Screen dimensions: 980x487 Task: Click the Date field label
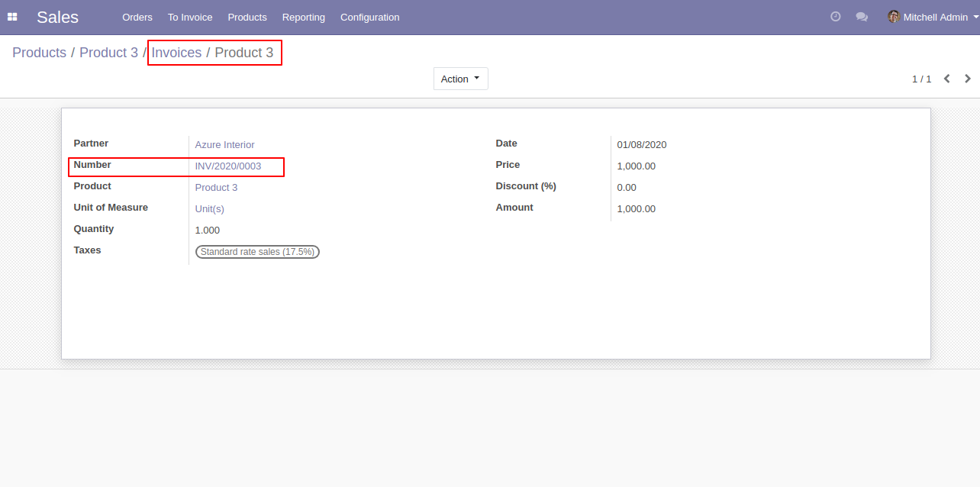click(x=506, y=144)
